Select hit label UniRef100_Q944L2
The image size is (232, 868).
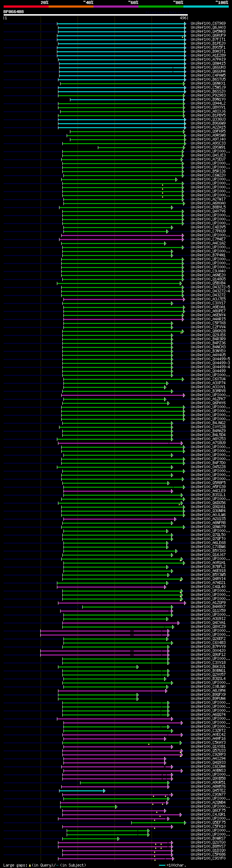point(208,103)
